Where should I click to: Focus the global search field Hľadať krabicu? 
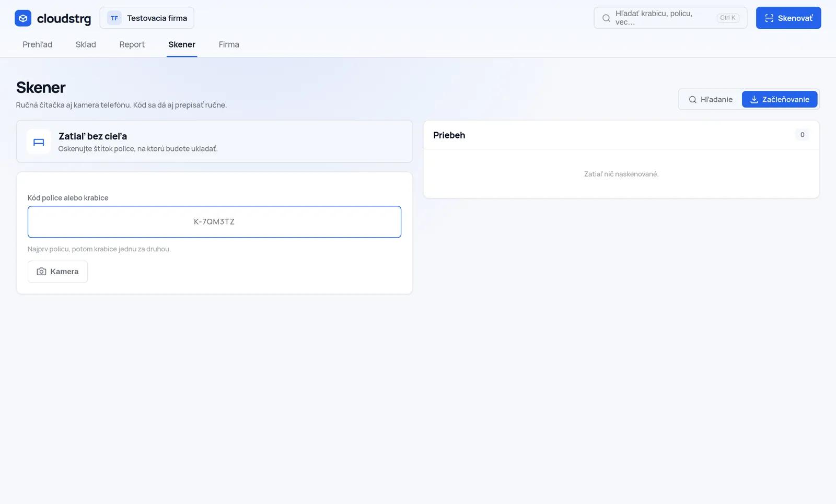tap(670, 18)
